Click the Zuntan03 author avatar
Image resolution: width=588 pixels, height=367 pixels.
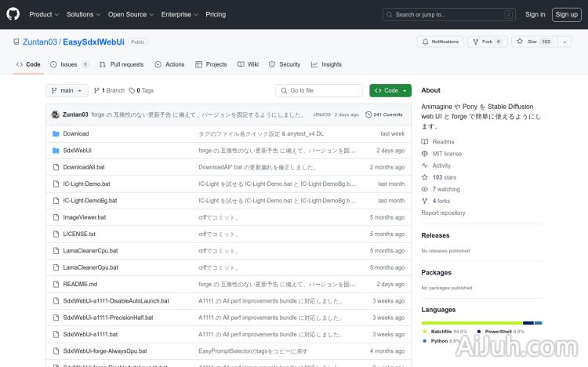tap(55, 114)
